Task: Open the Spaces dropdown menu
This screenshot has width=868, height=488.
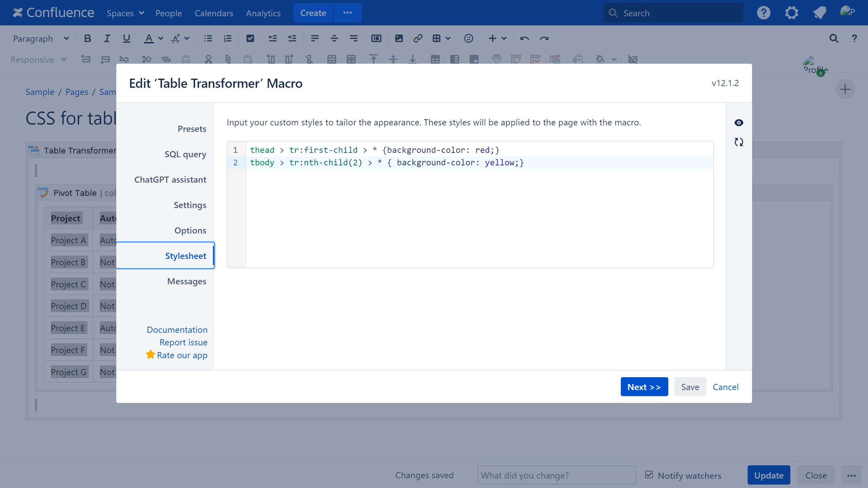Action: click(125, 13)
